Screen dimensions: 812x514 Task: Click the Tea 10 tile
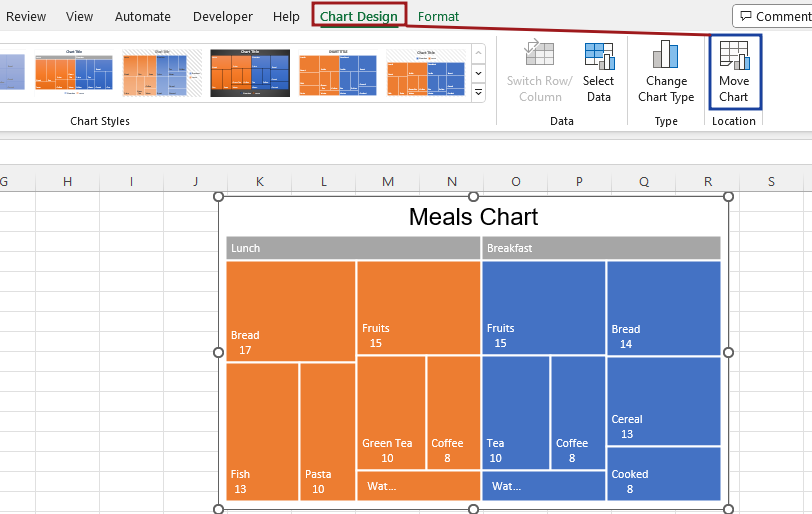pyautogui.click(x=516, y=413)
